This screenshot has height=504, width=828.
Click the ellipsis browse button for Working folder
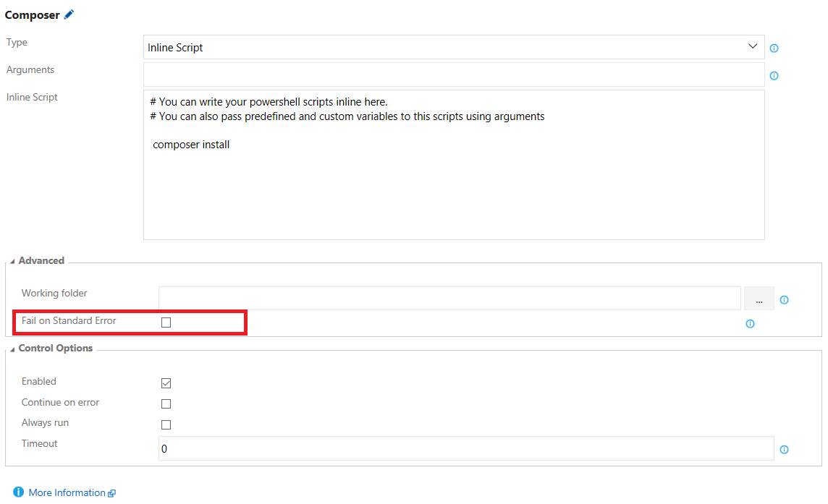coord(759,299)
